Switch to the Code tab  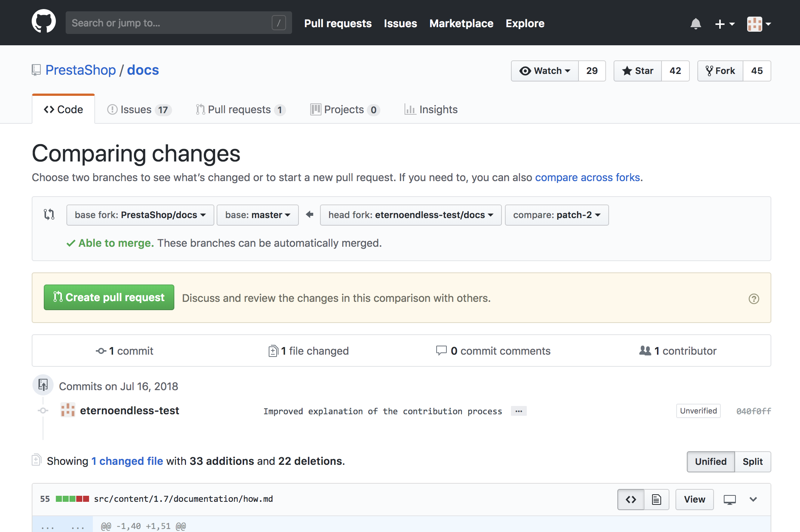tap(63, 109)
